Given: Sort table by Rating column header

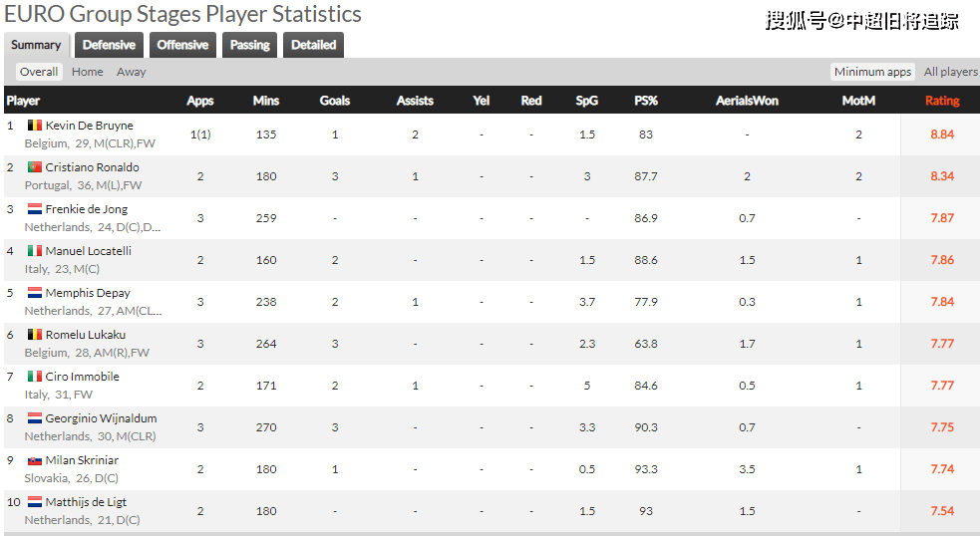Looking at the screenshot, I should pos(942,101).
